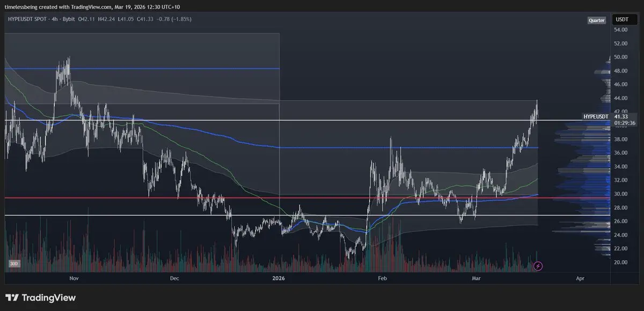Click the 46.00 price axis label
644x311 pixels.
click(621, 84)
